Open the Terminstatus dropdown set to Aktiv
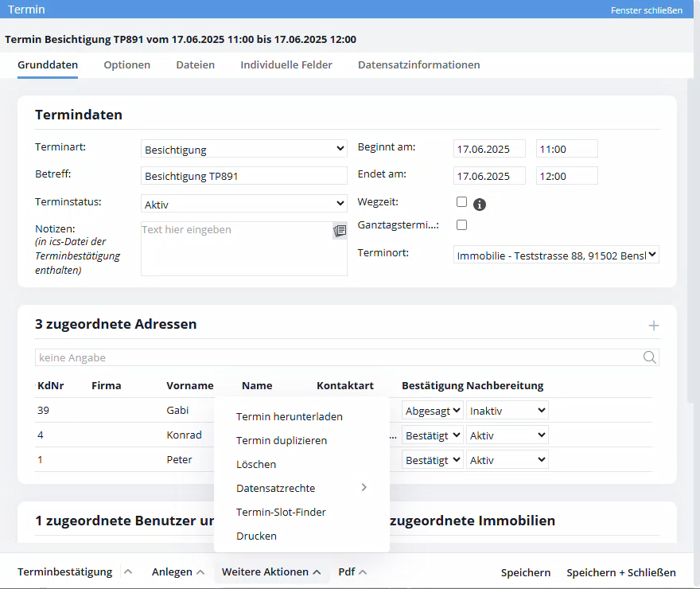Image resolution: width=700 pixels, height=589 pixels. click(243, 204)
